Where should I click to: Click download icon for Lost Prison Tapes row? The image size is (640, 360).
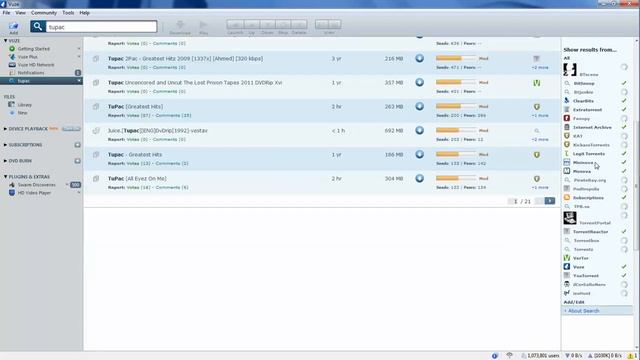[420, 82]
